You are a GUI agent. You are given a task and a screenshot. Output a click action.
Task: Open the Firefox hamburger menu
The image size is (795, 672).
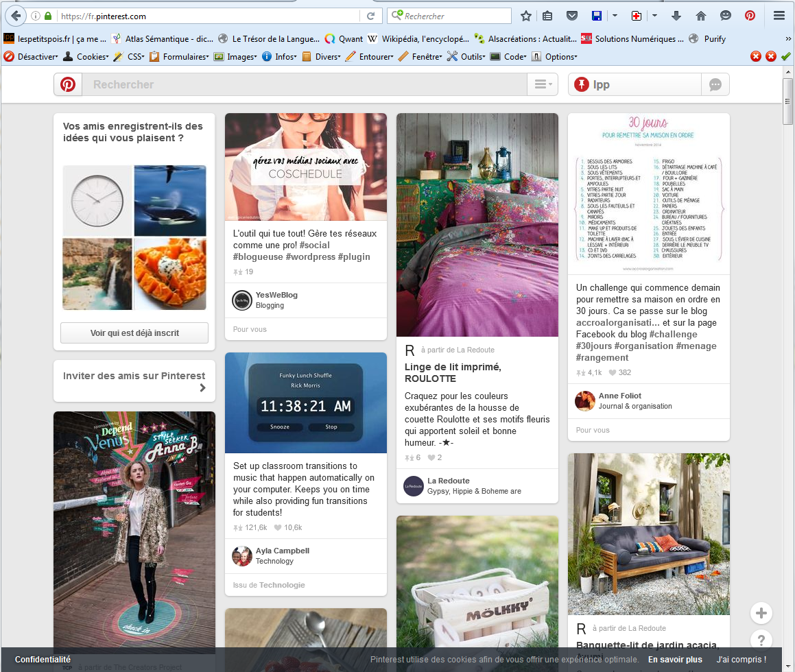779,16
